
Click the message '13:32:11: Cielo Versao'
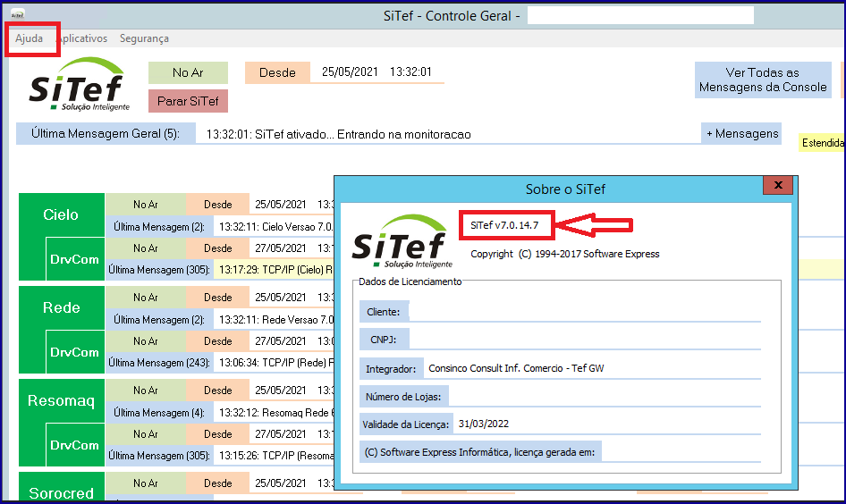click(275, 226)
